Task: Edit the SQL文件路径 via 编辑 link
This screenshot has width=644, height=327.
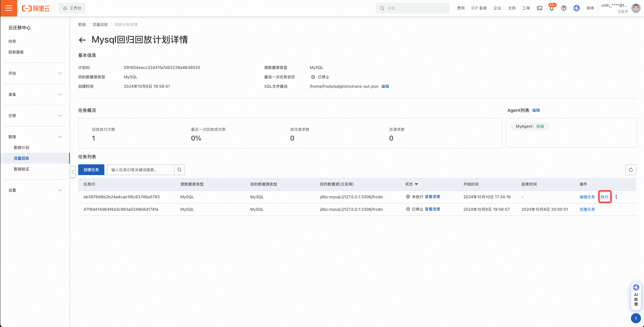Action: click(x=385, y=86)
